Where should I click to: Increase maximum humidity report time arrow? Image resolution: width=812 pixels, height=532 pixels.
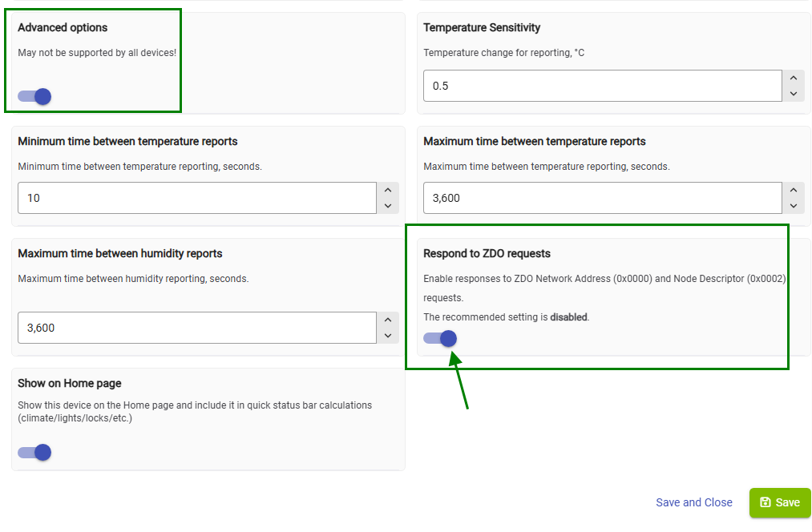pos(388,320)
